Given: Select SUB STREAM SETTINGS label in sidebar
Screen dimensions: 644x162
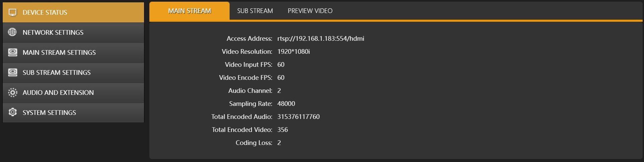Looking at the screenshot, I should pyautogui.click(x=57, y=72).
